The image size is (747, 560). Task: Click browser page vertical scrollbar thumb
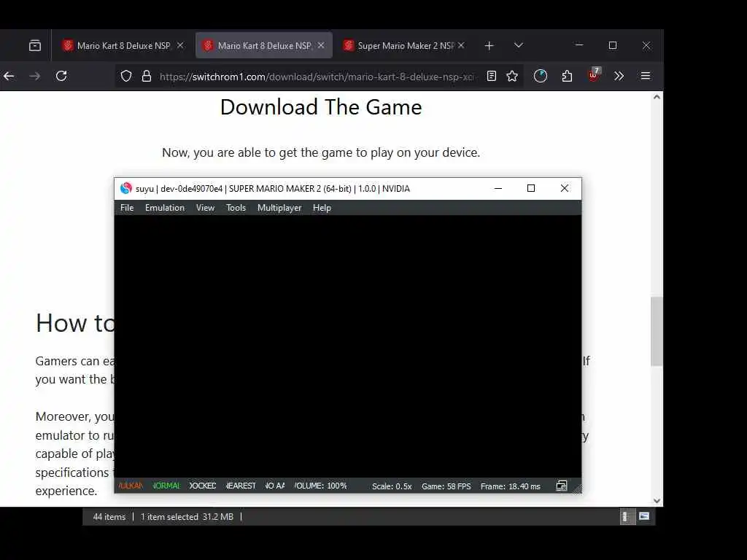click(x=657, y=332)
